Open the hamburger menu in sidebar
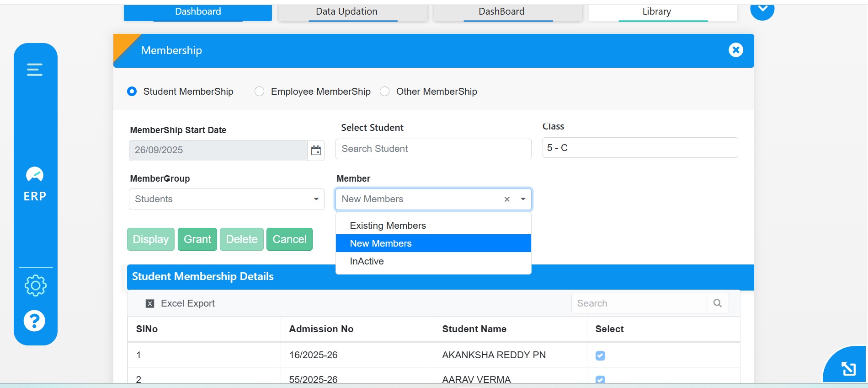The image size is (868, 388). click(35, 70)
